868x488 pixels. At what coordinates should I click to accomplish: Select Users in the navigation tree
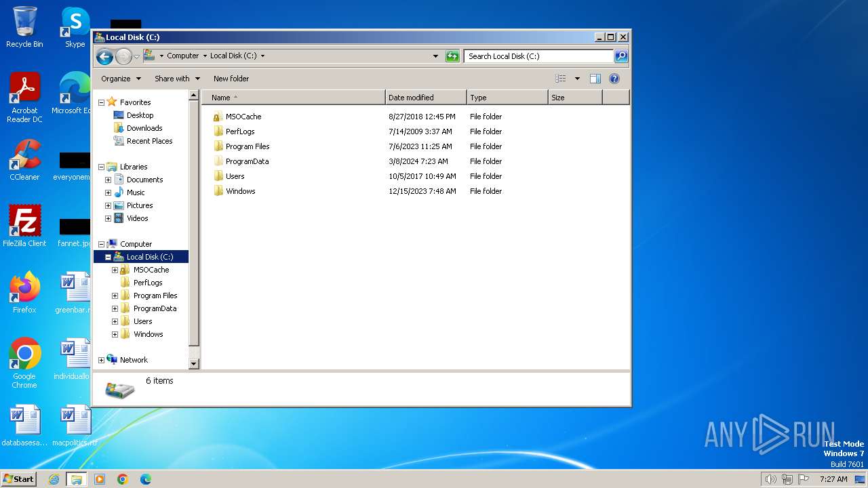(x=142, y=321)
